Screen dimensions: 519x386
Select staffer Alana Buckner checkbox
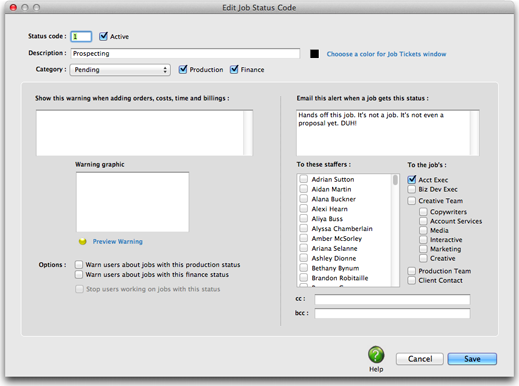pos(303,199)
